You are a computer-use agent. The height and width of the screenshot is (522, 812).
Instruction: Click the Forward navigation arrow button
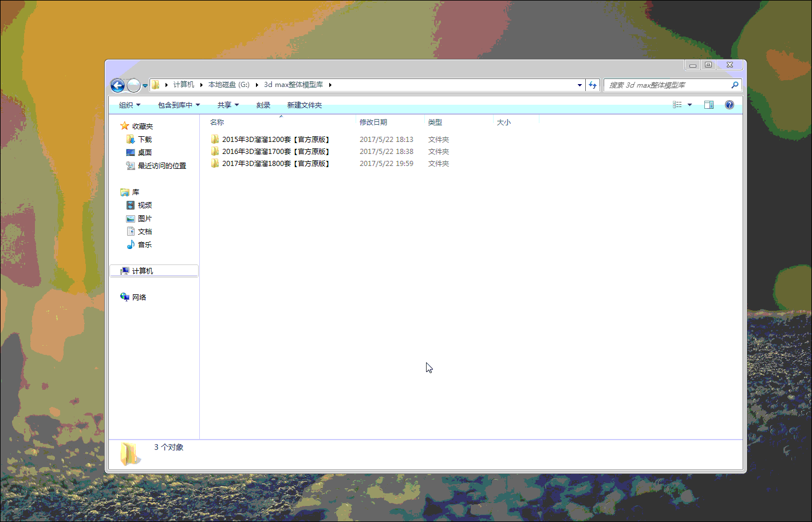133,85
